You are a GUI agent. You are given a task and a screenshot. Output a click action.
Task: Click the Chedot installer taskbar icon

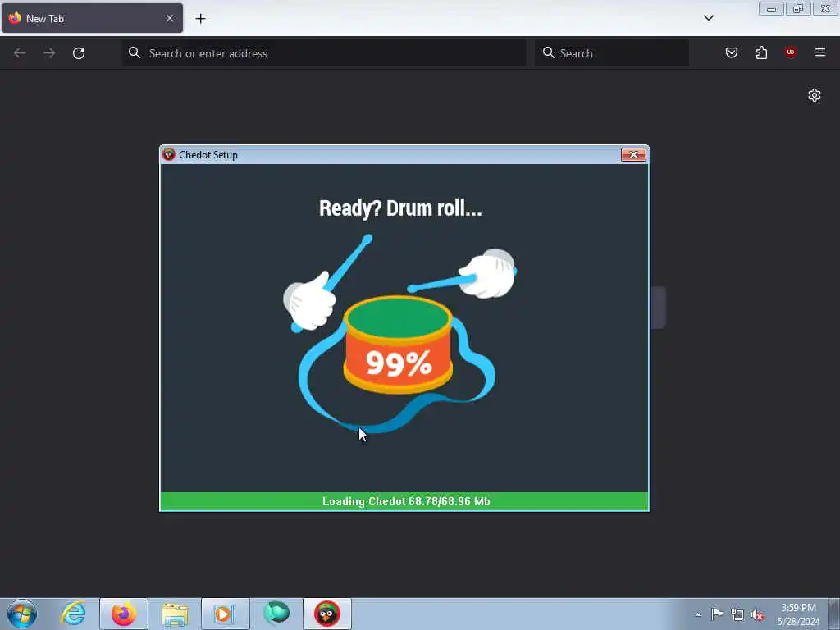(326, 614)
